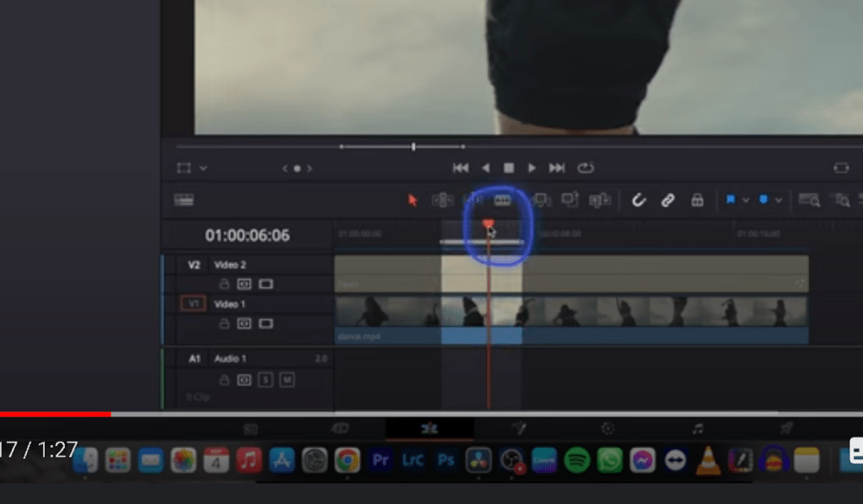The width and height of the screenshot is (863, 504).
Task: Click the viewer transform overlay icon
Action: coord(184,168)
